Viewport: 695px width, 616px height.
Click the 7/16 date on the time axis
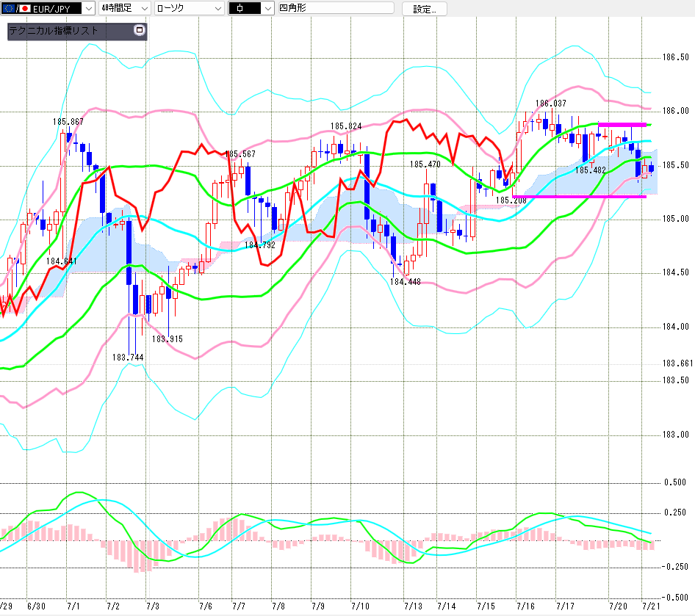pos(525,606)
